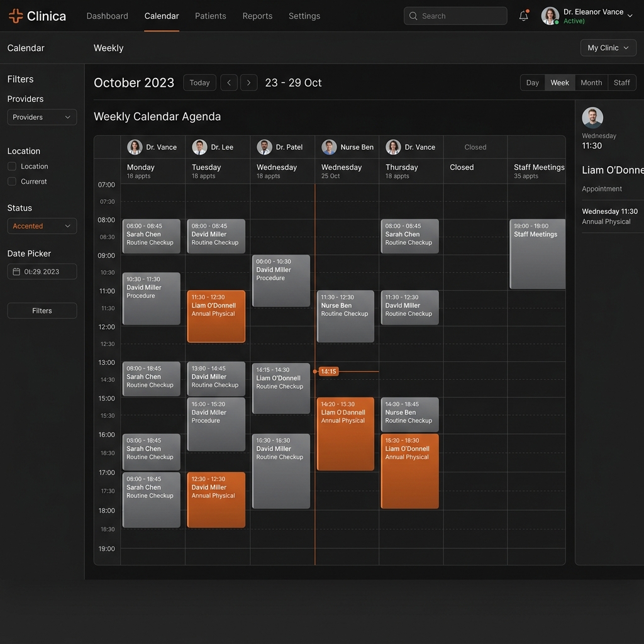Open Monday 08:00 Sarah Chen Routine Checkup
This screenshot has width=644, height=644.
tap(151, 236)
